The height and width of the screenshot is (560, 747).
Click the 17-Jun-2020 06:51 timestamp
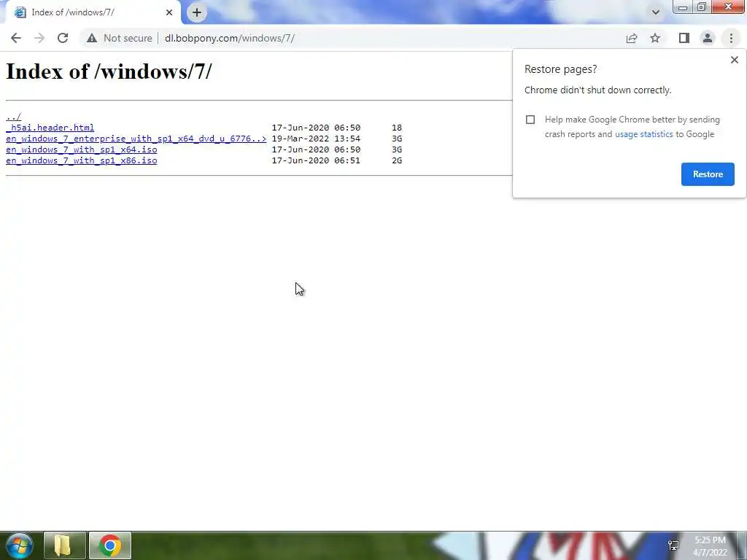(x=316, y=160)
